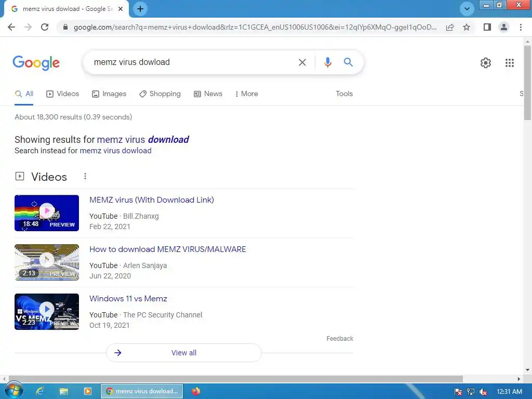Switch to the Shopping search tab
The image size is (532, 399).
pyautogui.click(x=160, y=94)
